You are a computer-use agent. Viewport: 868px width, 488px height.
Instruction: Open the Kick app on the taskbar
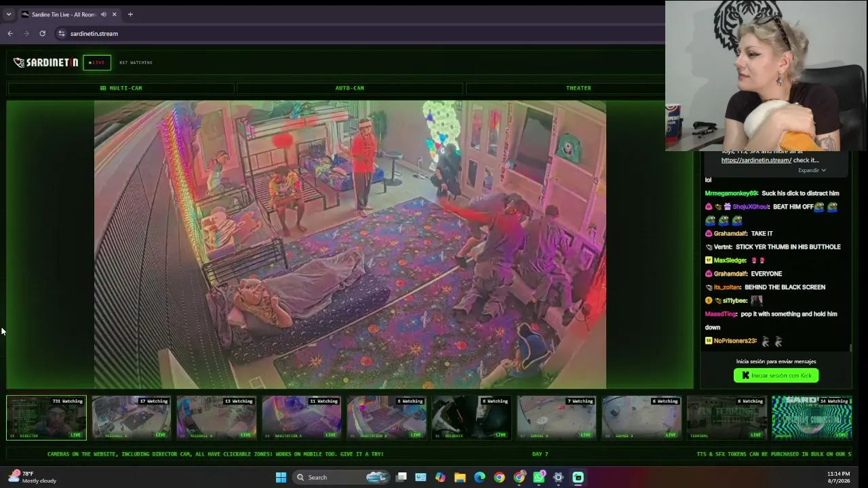(578, 477)
